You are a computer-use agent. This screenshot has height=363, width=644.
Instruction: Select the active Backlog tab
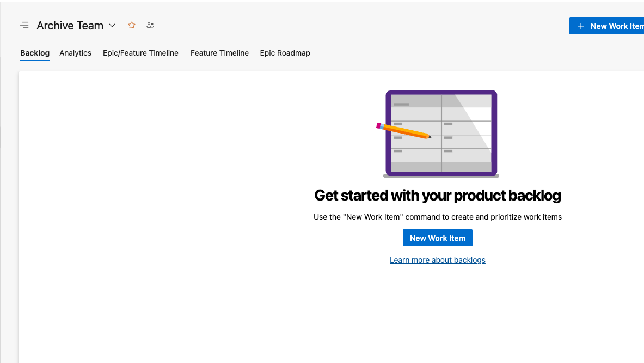click(x=35, y=53)
